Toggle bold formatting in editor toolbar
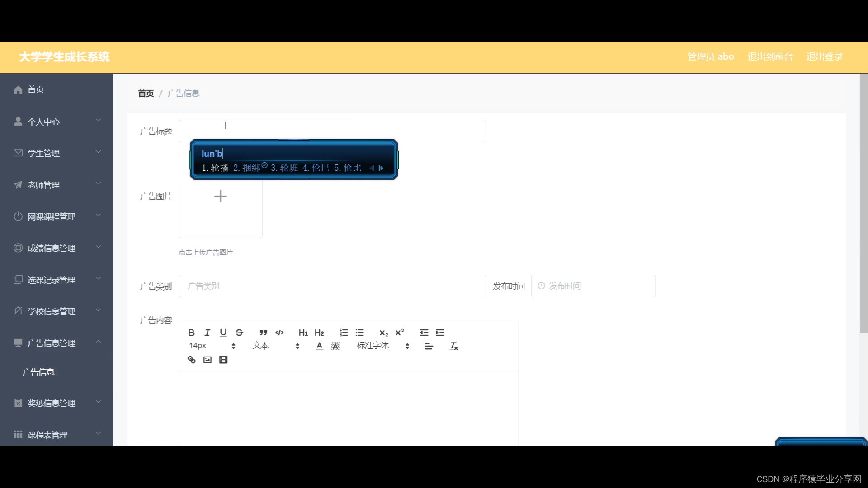 pyautogui.click(x=191, y=333)
